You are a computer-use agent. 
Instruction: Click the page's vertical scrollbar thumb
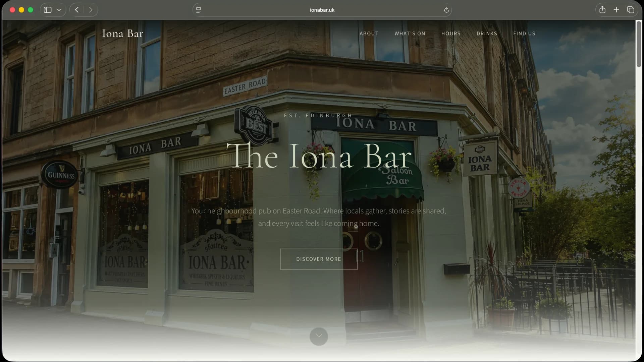point(639,45)
